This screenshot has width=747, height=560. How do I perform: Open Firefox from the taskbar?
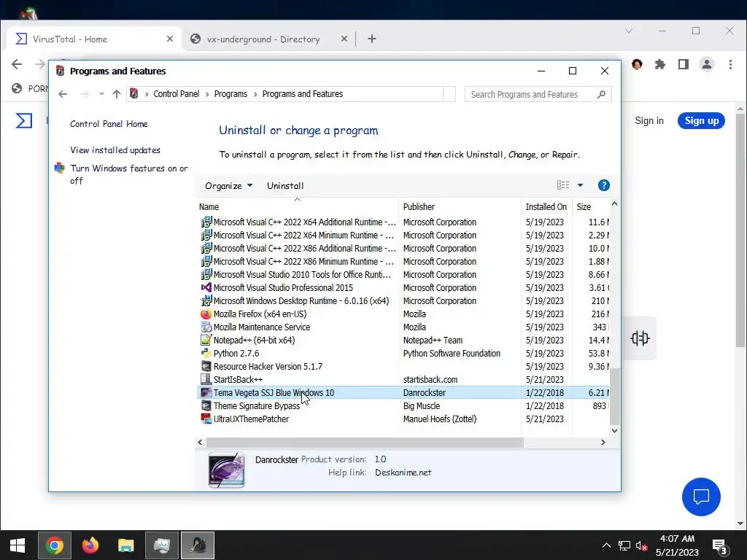click(90, 545)
